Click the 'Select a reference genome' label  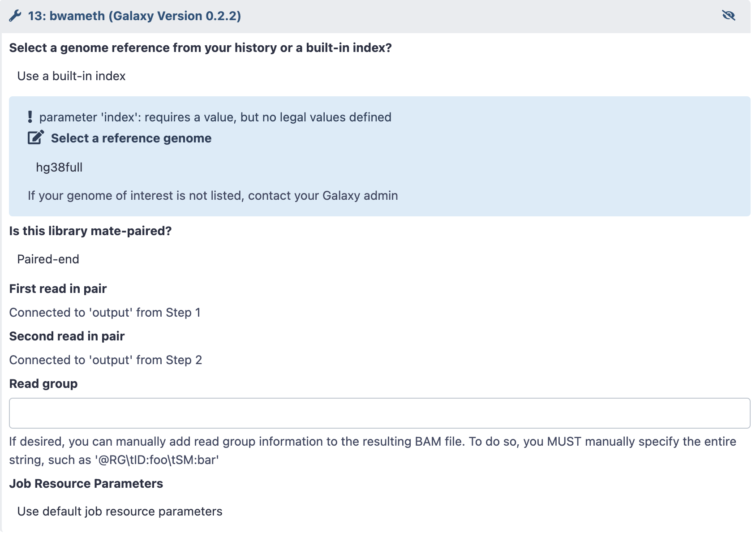[132, 138]
